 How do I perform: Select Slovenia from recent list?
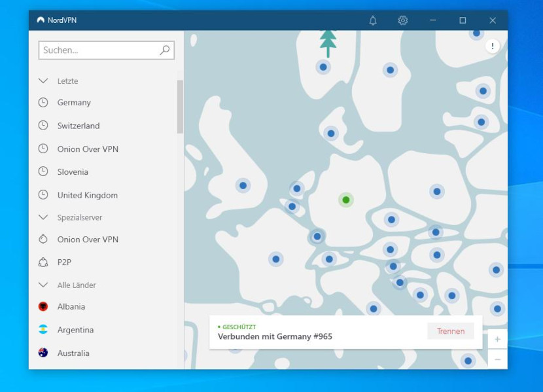click(73, 172)
